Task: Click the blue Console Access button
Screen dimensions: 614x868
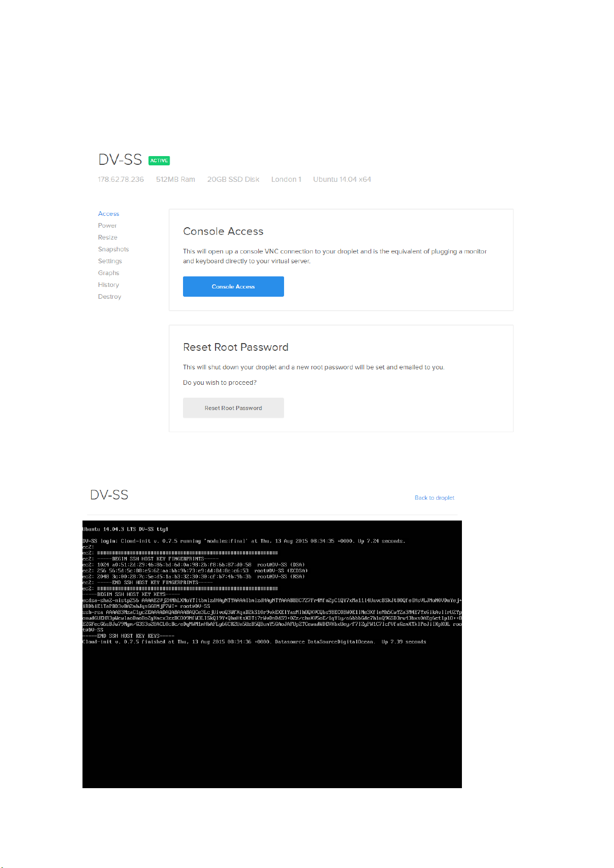Action: (234, 286)
